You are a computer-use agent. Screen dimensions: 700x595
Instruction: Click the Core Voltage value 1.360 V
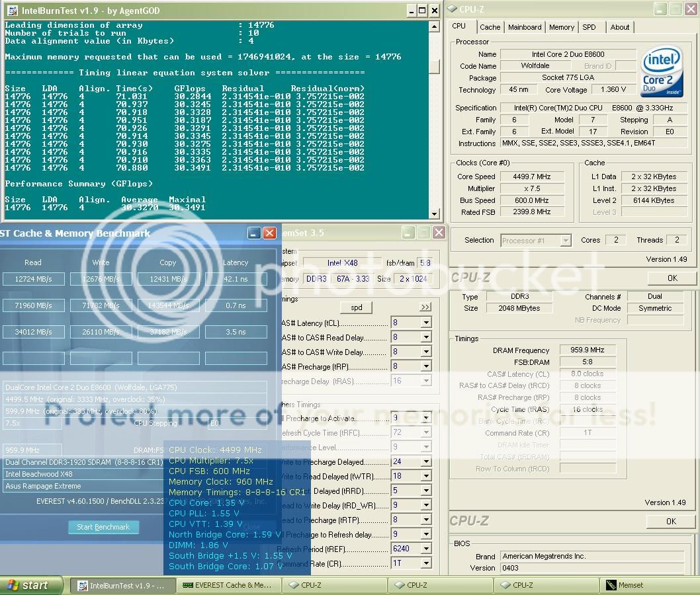click(613, 90)
